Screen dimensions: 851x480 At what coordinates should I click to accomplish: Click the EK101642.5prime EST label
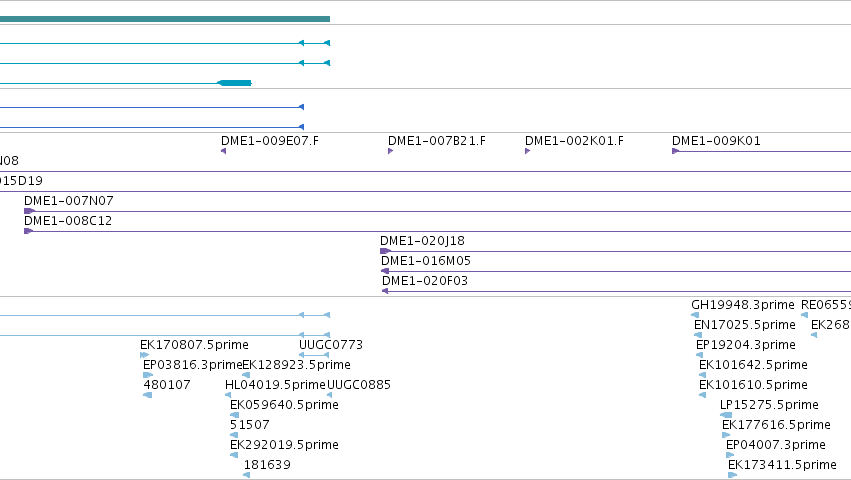pyautogui.click(x=753, y=365)
